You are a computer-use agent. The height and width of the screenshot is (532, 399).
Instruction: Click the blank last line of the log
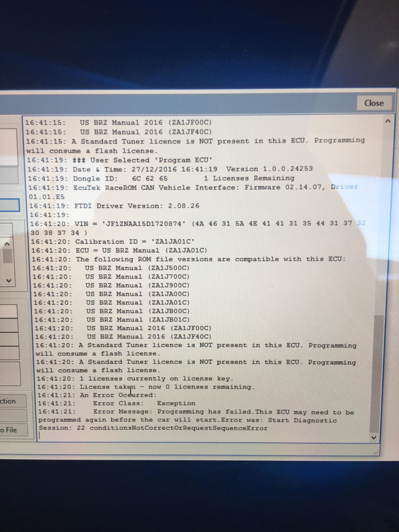point(156,436)
